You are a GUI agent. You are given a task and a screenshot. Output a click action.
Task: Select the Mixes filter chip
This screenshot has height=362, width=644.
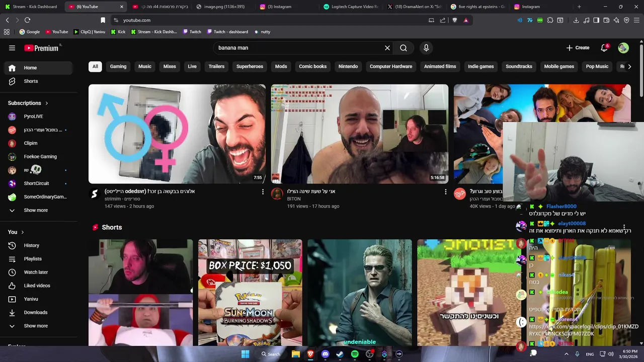point(170,66)
